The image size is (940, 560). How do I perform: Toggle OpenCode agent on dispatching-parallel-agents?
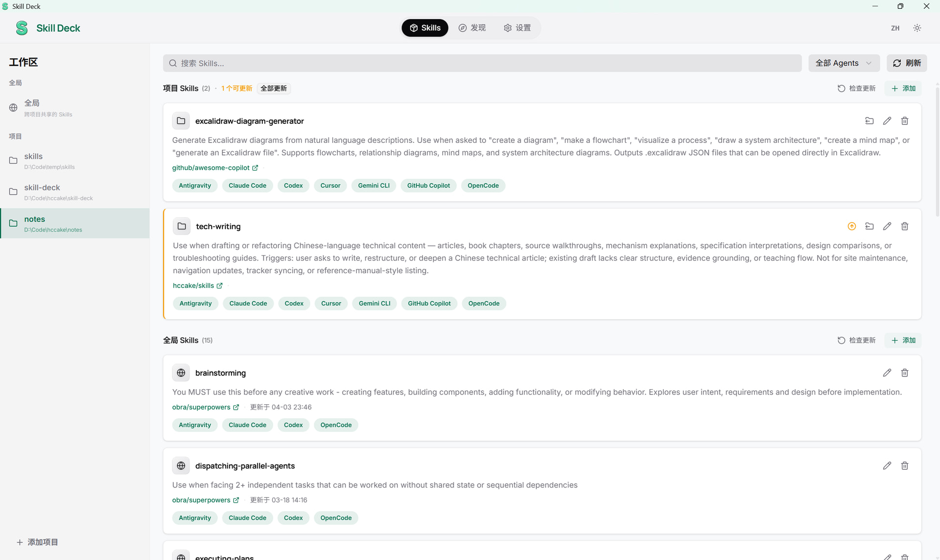(336, 518)
